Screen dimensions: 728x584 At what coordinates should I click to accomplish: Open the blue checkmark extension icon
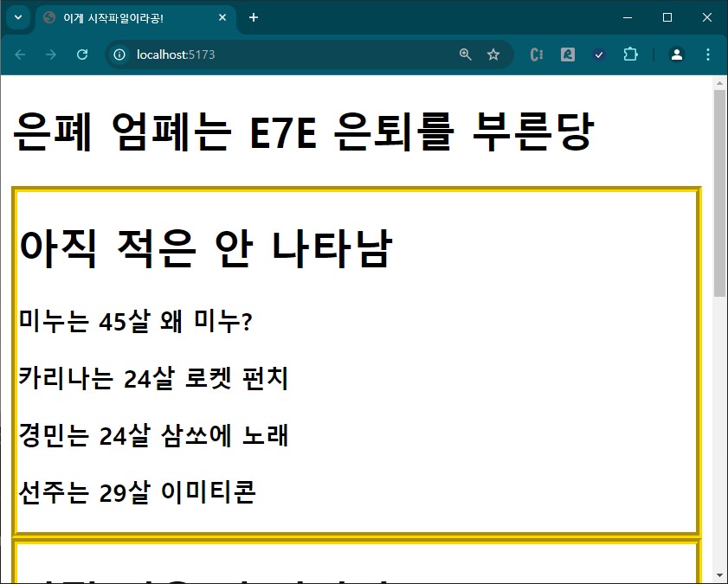tap(599, 55)
